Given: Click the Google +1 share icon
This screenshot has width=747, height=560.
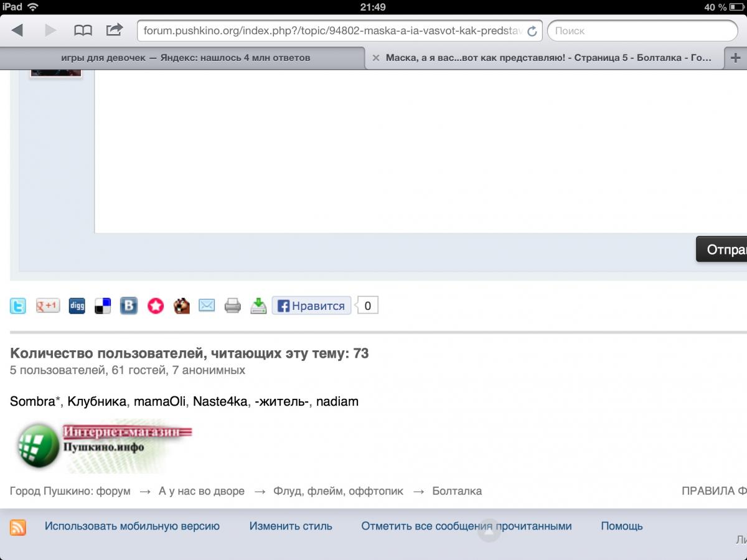Looking at the screenshot, I should 48,306.
